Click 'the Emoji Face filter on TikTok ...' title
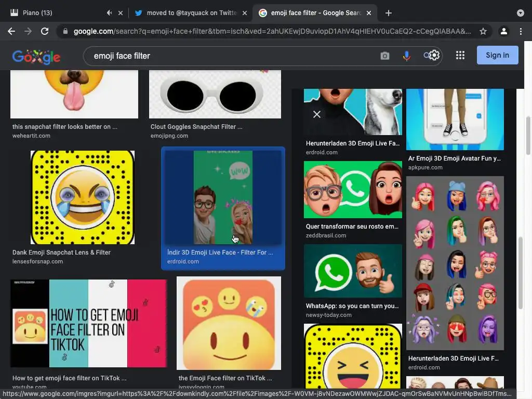The image size is (532, 399). click(225, 378)
